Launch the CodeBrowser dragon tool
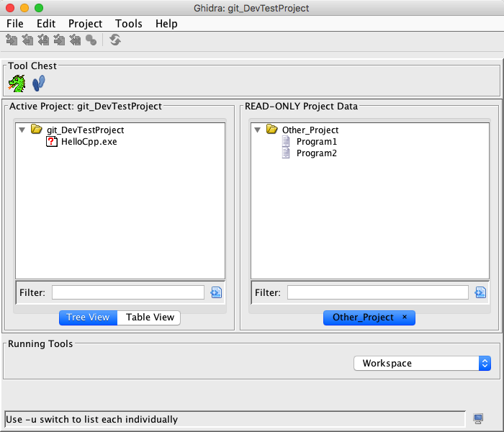The width and height of the screenshot is (504, 432). (x=17, y=84)
